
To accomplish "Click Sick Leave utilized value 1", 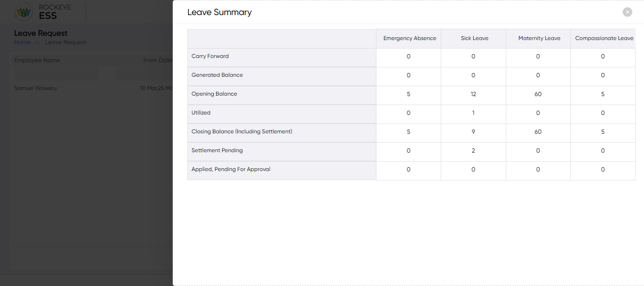I will (x=473, y=113).
